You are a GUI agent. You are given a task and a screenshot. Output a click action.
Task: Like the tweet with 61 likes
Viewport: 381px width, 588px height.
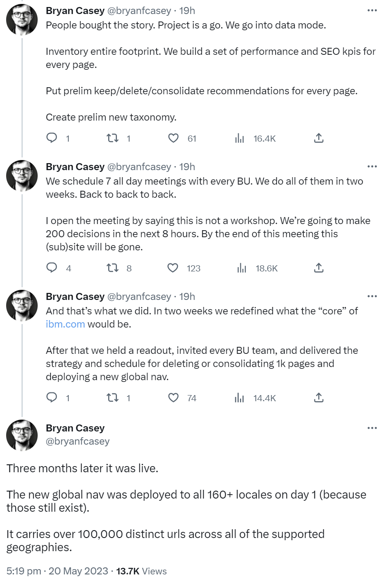point(174,139)
